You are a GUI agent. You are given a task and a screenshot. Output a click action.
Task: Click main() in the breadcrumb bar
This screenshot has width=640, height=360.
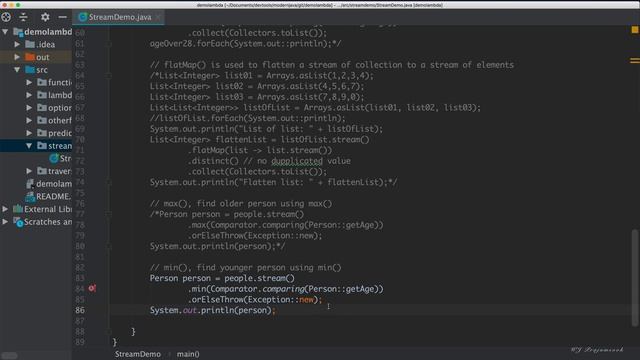click(x=188, y=354)
